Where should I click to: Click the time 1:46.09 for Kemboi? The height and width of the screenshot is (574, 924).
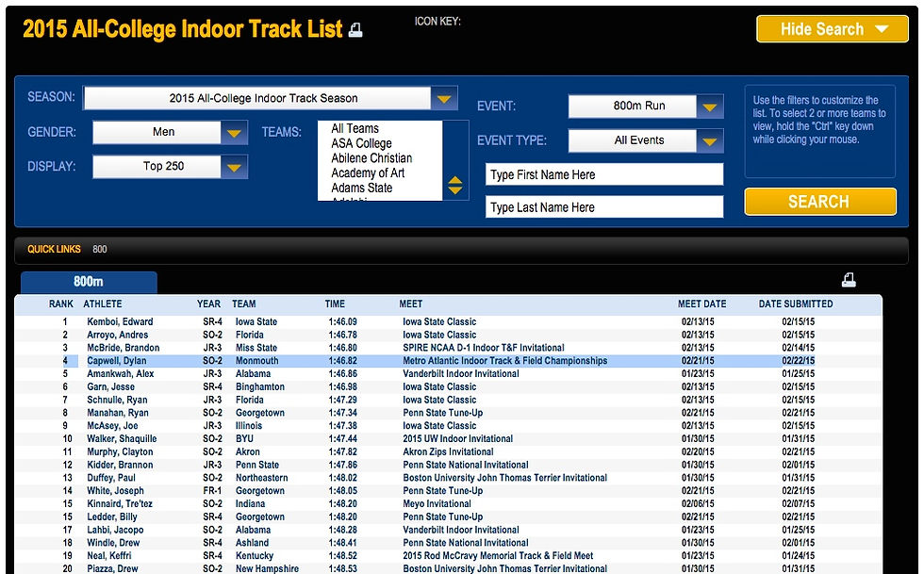tap(342, 321)
